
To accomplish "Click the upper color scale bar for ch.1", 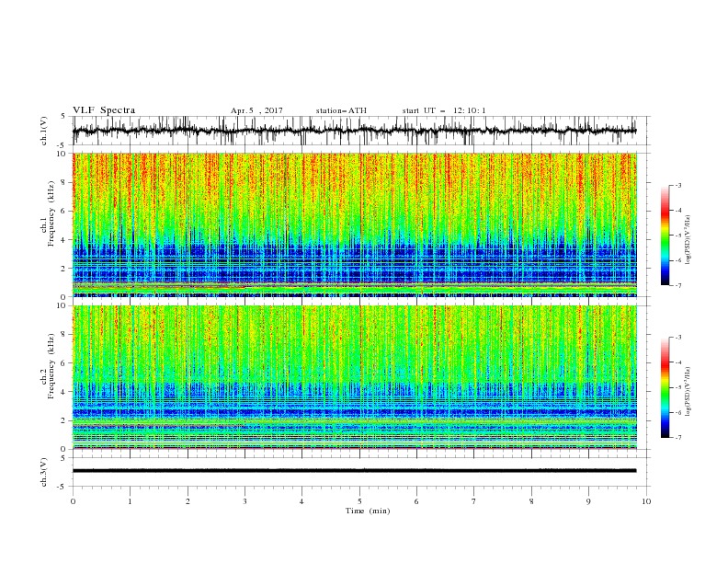I will pyautogui.click(x=665, y=236).
